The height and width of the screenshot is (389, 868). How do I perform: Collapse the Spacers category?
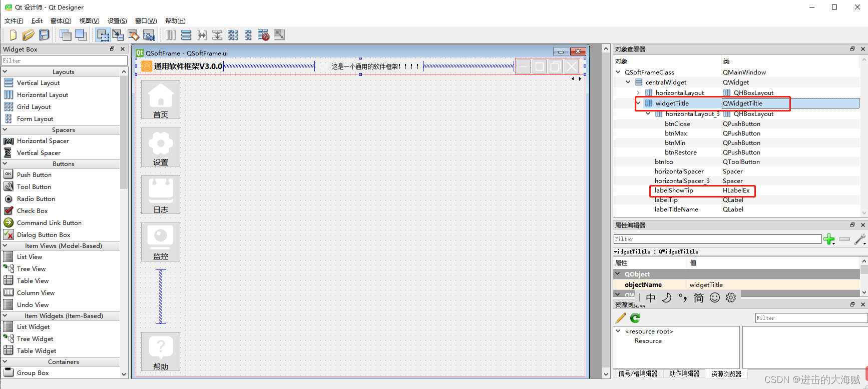tap(5, 129)
